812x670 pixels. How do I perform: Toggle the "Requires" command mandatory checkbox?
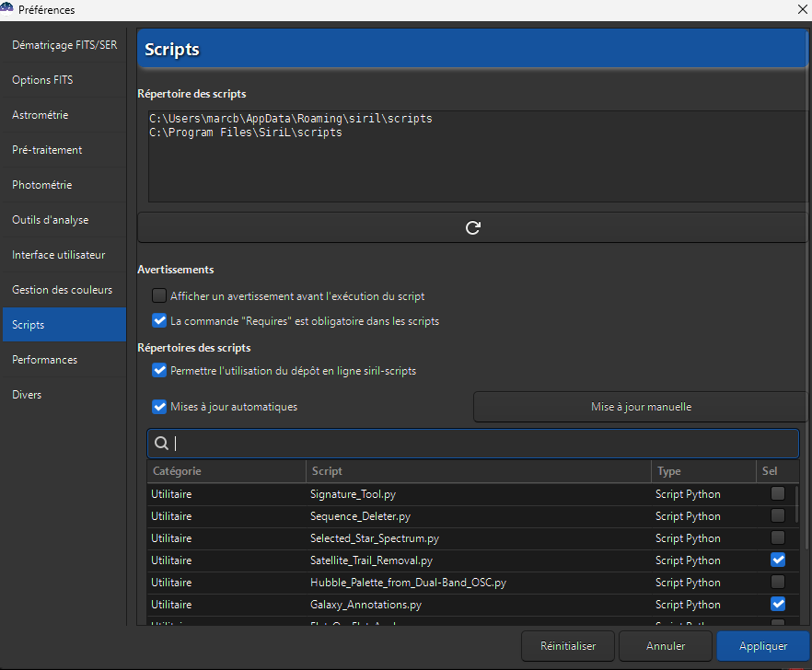click(159, 321)
